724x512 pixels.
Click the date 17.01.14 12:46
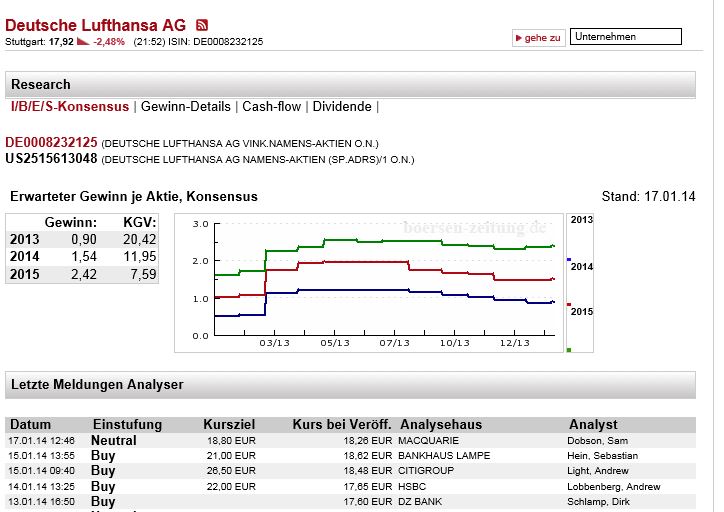tap(41, 441)
